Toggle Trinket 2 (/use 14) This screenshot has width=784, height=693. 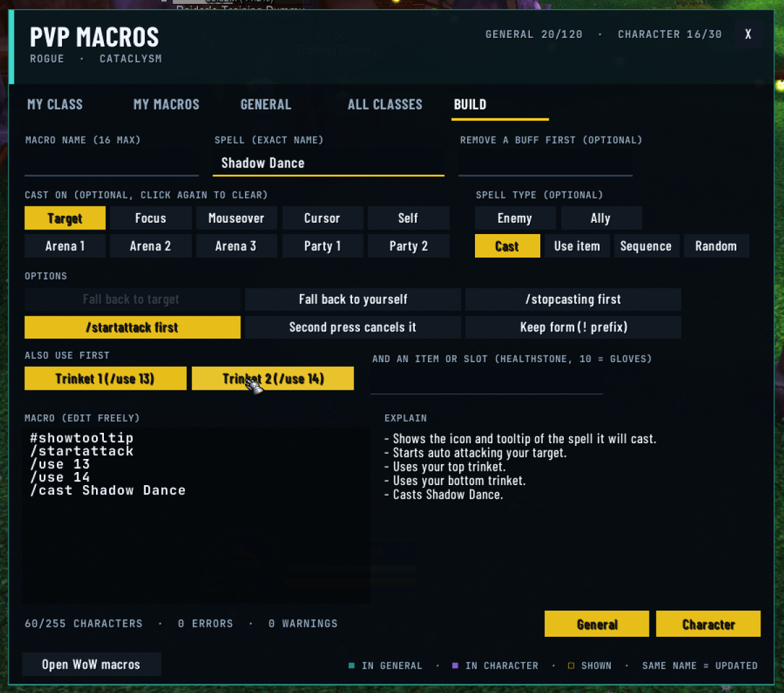click(272, 379)
